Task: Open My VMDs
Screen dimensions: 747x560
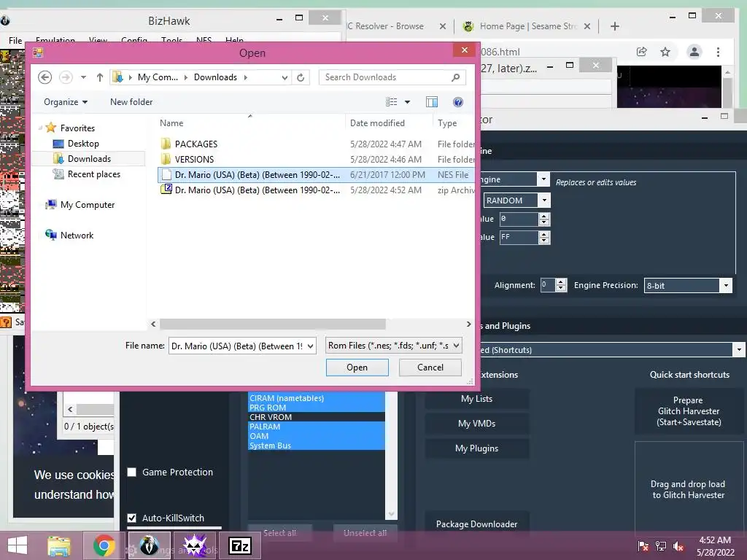Action: point(477,424)
